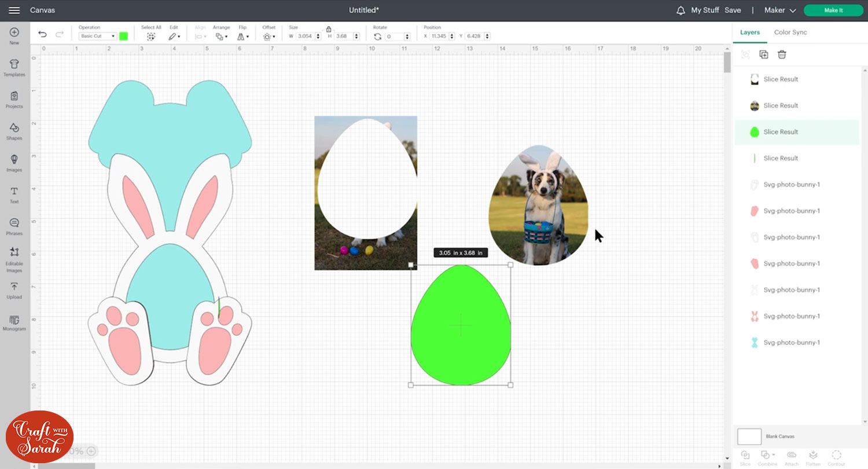The width and height of the screenshot is (868, 469).
Task: Open the hamburger main menu
Action: pos(14,10)
